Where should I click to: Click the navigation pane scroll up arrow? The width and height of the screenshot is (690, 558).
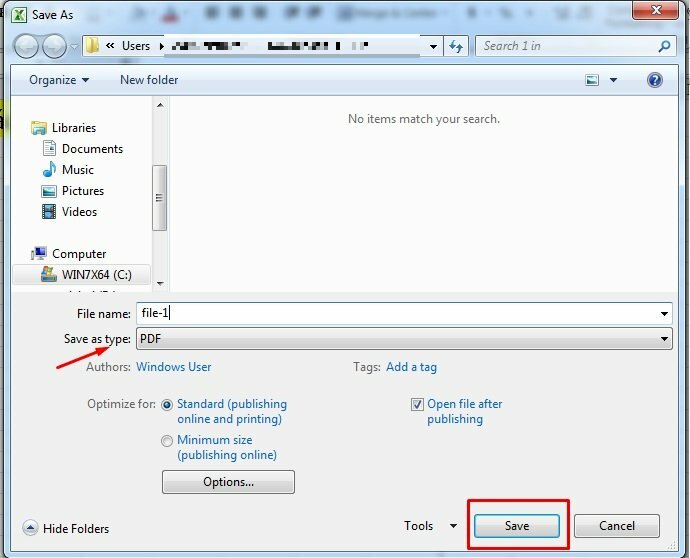(160, 105)
